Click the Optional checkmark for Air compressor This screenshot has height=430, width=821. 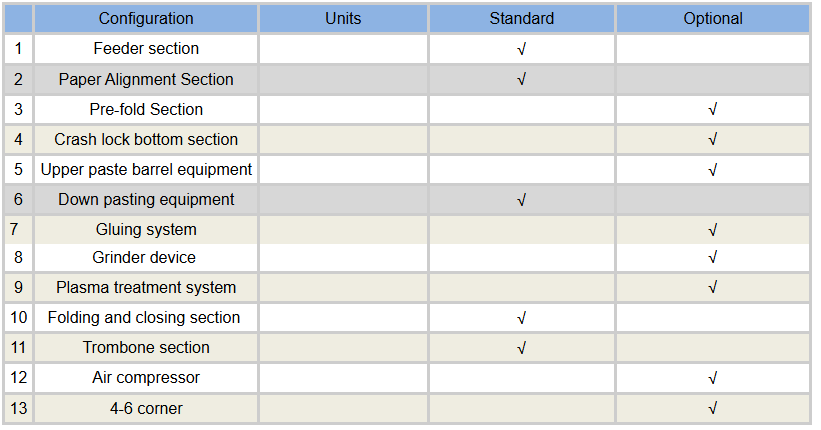coord(712,379)
